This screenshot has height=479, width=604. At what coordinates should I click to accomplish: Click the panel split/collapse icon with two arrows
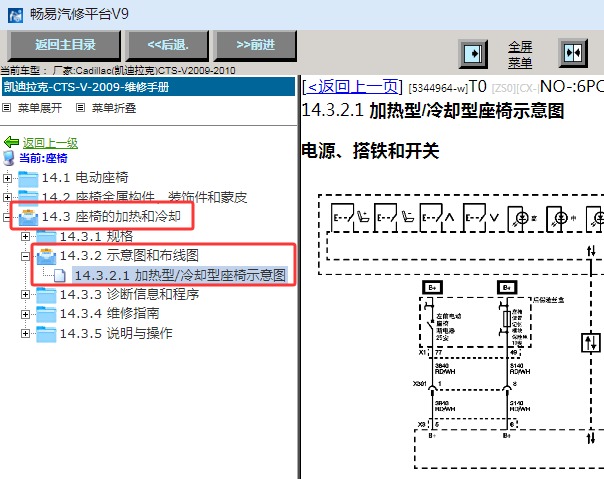coord(573,52)
